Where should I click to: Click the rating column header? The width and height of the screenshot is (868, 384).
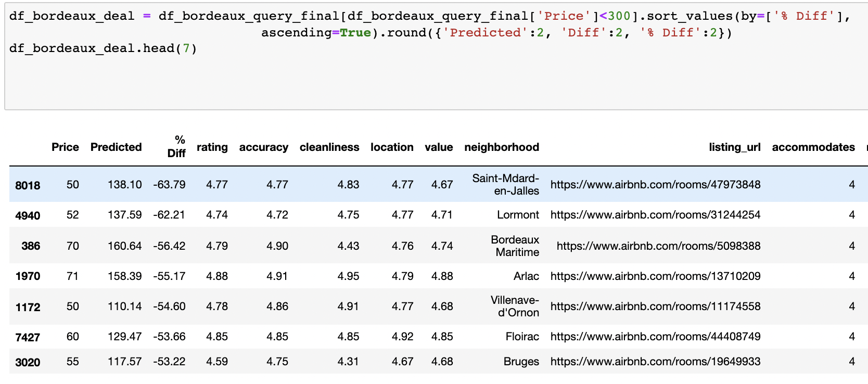[212, 147]
